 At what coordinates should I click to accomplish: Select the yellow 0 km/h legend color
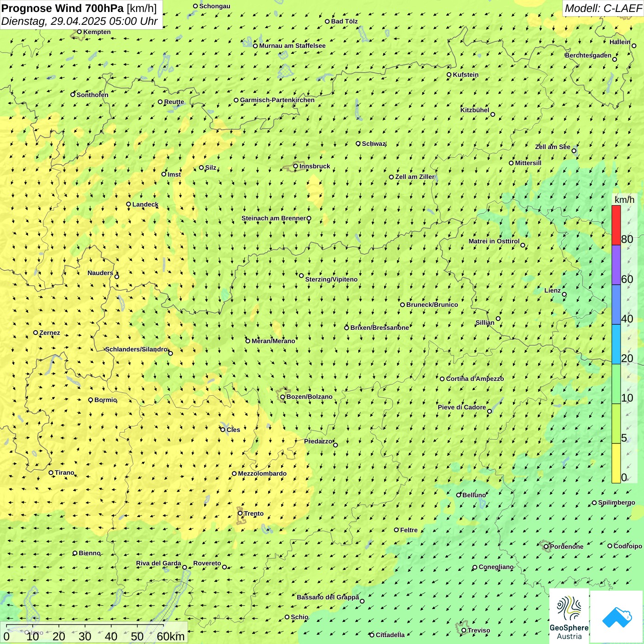coord(616,463)
